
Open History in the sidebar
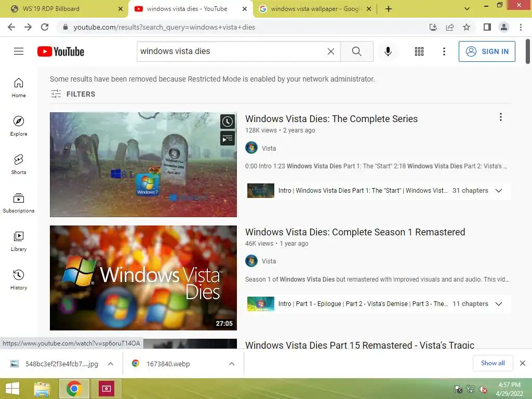pos(19,280)
